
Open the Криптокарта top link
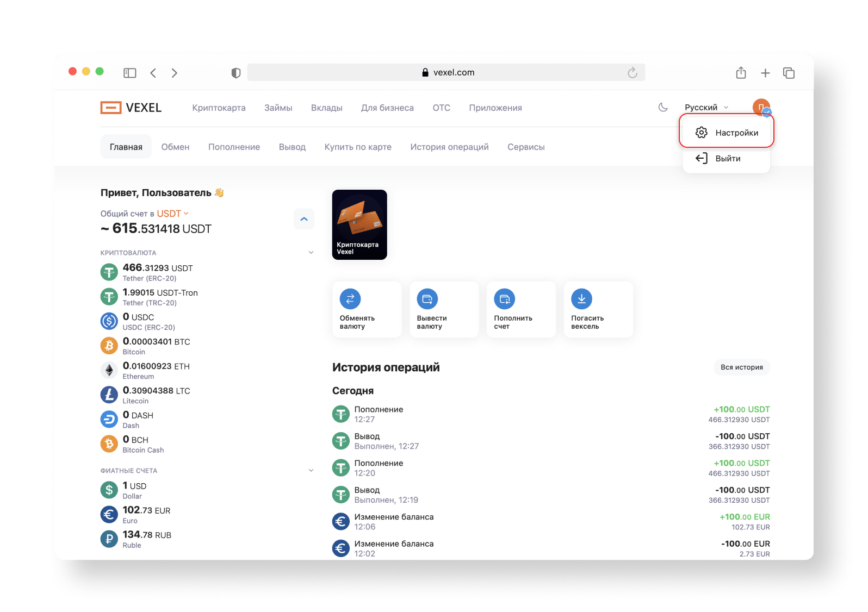tap(219, 108)
